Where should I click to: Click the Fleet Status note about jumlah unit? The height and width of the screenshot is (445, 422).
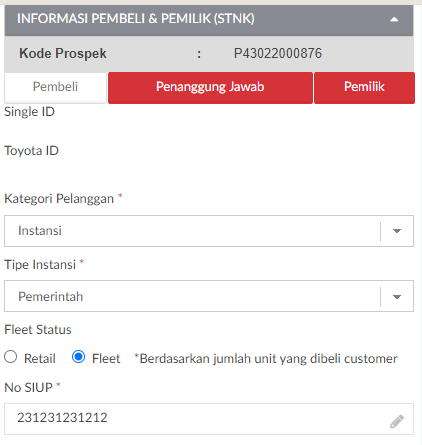pyautogui.click(x=266, y=359)
